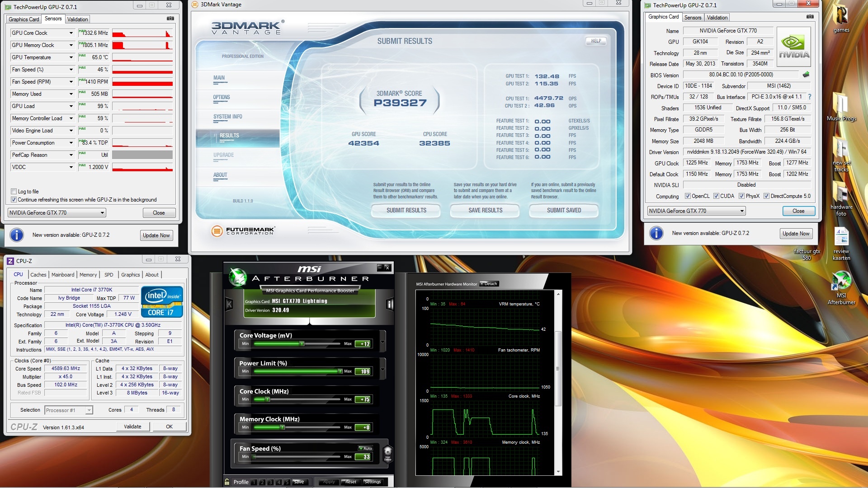Click the save BIOS icon next to BIOS Version
The width and height of the screenshot is (868, 488).
tap(806, 75)
